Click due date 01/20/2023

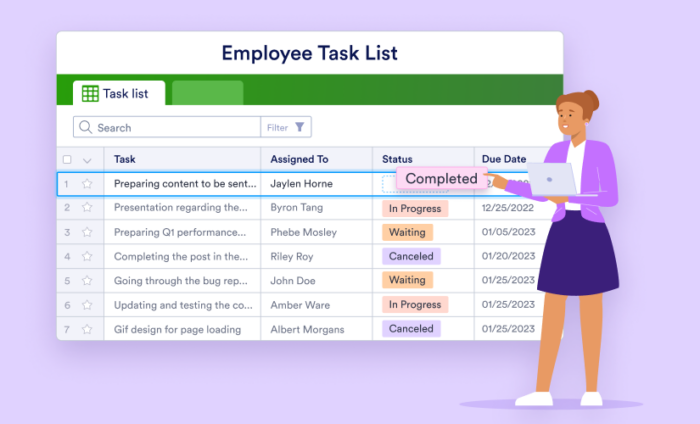(x=508, y=256)
